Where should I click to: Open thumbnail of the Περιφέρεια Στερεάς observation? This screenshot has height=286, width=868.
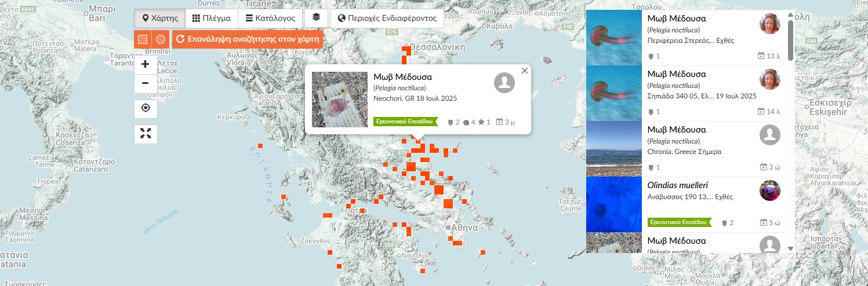(x=614, y=38)
